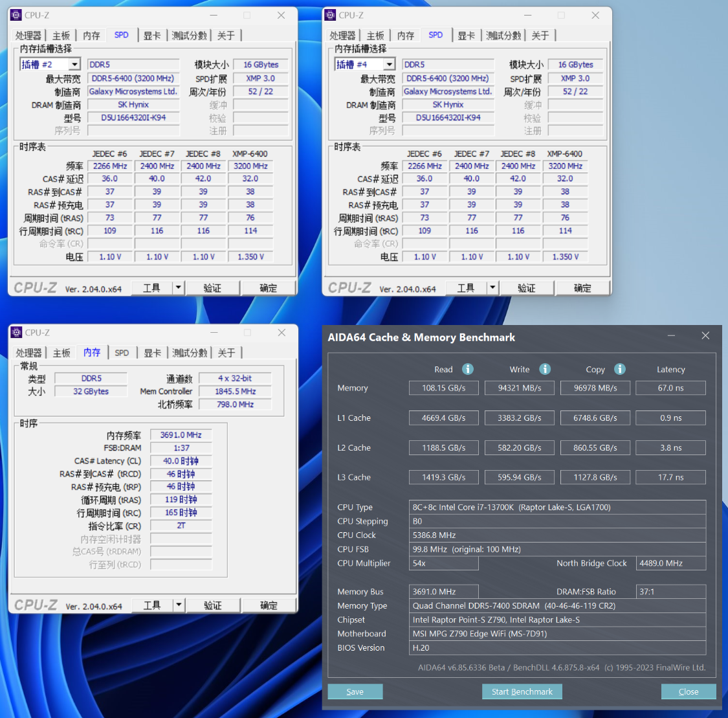
Task: Click Mem Controller value 1845.5 MHz
Action: pos(235,391)
